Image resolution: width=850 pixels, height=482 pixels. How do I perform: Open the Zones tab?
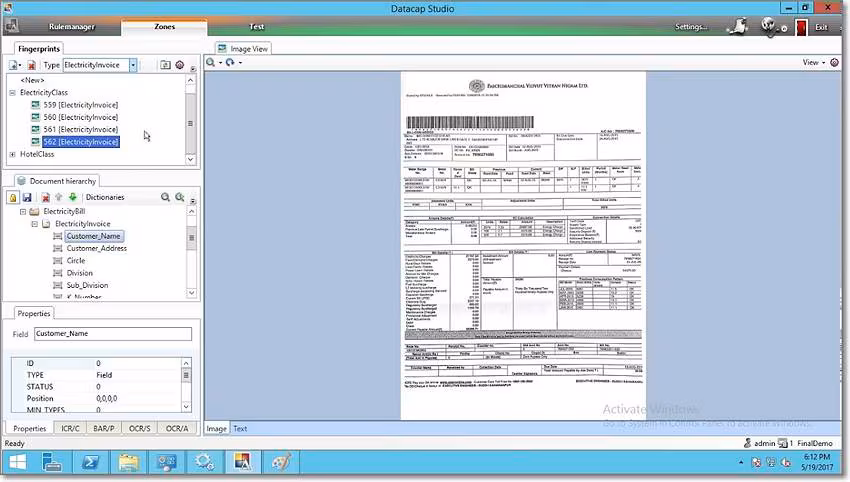(x=164, y=27)
